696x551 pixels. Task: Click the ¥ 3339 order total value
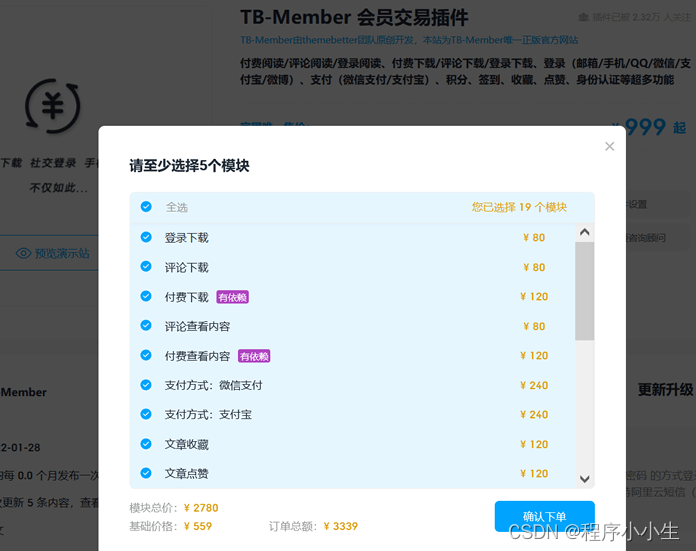pos(341,526)
